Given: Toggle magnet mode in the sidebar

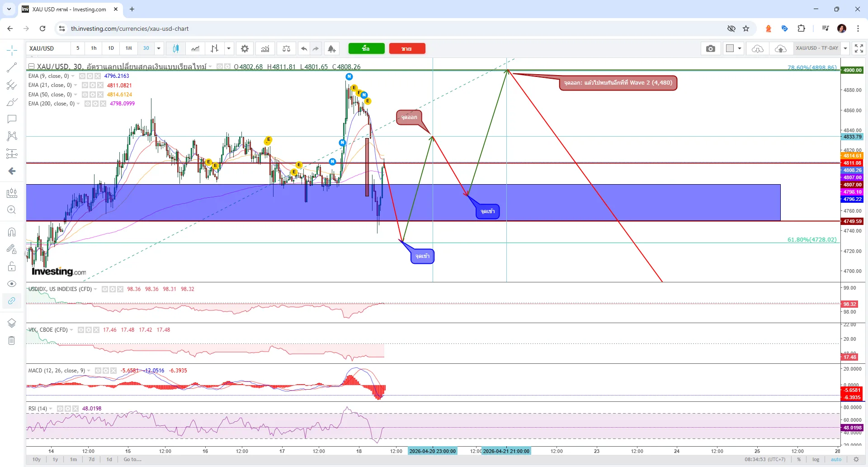Looking at the screenshot, I should pos(12,232).
